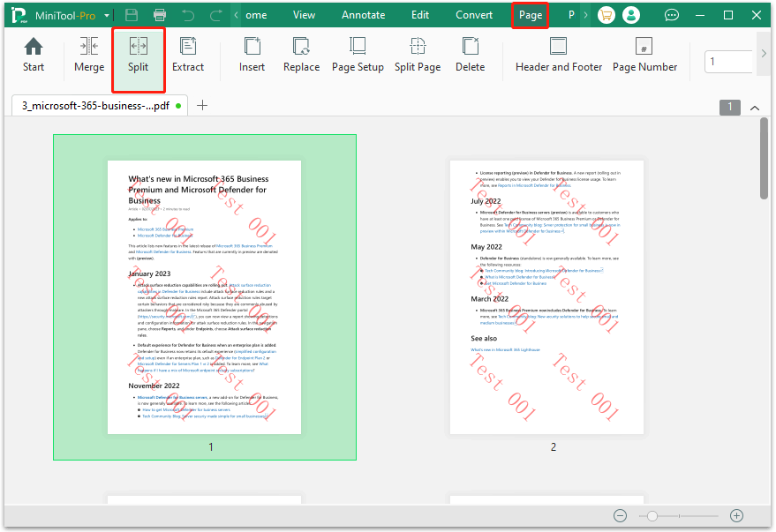Click the Start home icon

(34, 55)
